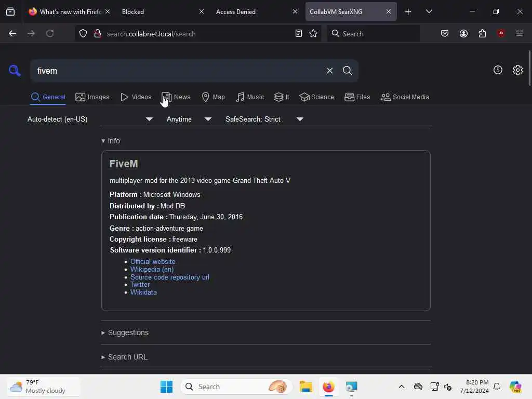Open File Explorer from taskbar
Screen dimensions: 532x399
pos(305,387)
